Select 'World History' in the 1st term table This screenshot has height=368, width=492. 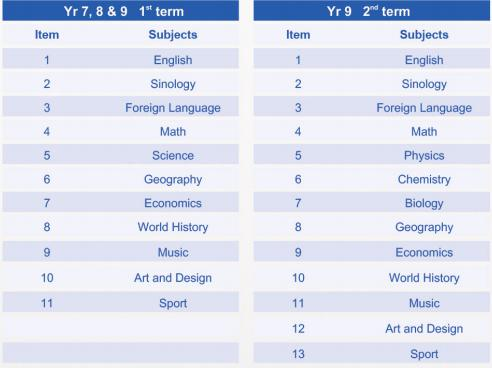[173, 227]
